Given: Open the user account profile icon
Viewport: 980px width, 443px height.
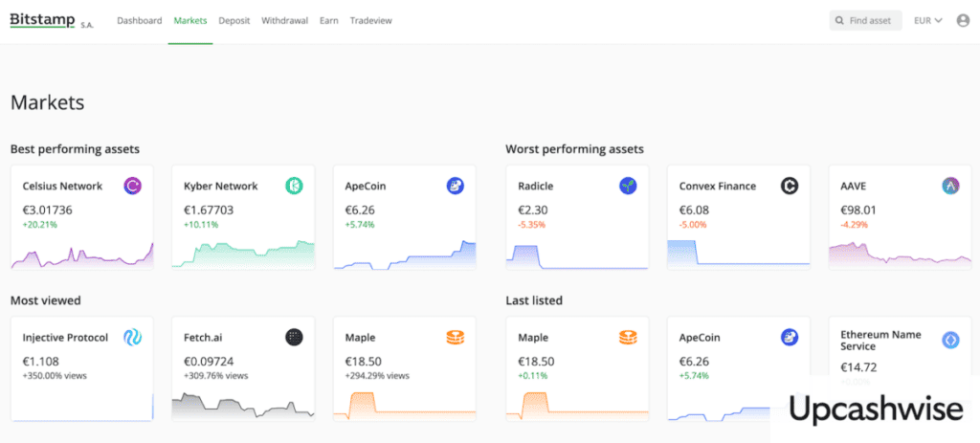Looking at the screenshot, I should 963,21.
